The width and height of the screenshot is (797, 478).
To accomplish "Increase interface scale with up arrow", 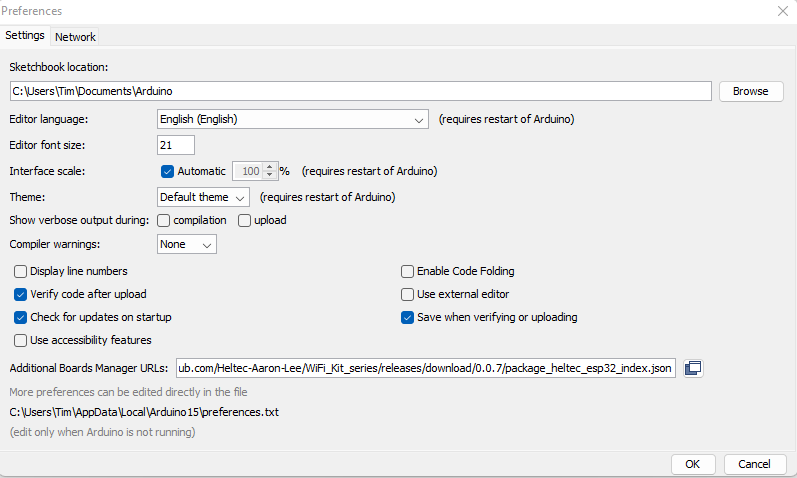I will point(270,167).
